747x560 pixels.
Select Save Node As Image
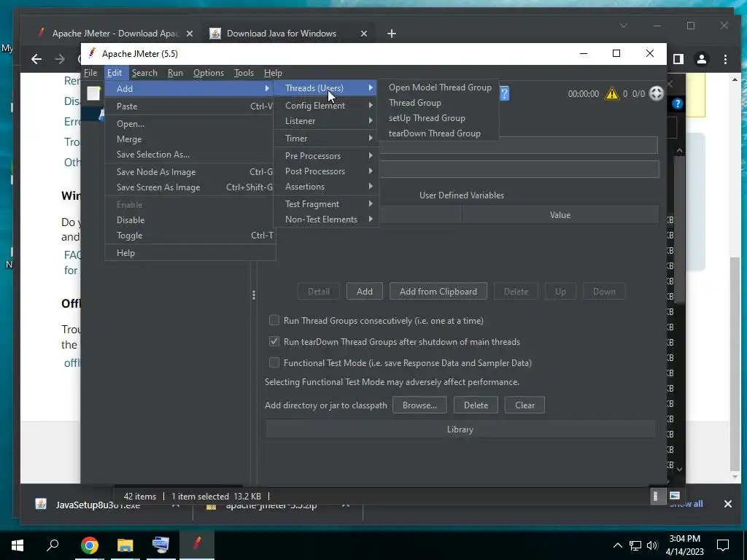click(190, 172)
